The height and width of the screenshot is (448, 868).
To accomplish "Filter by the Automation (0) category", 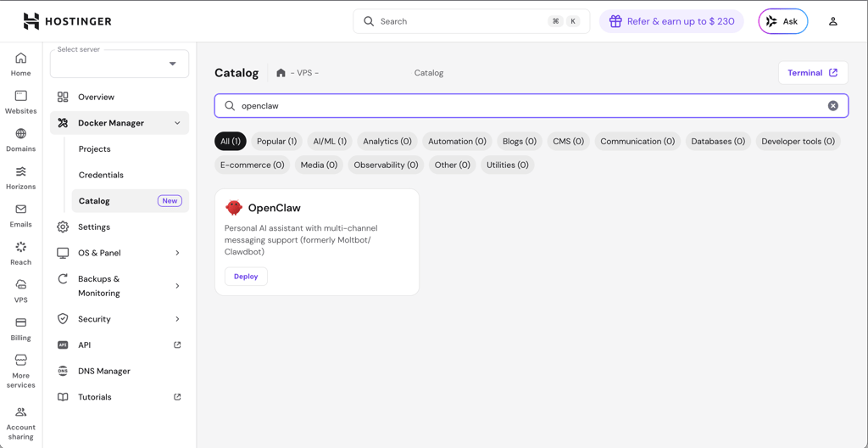I will (x=457, y=142).
